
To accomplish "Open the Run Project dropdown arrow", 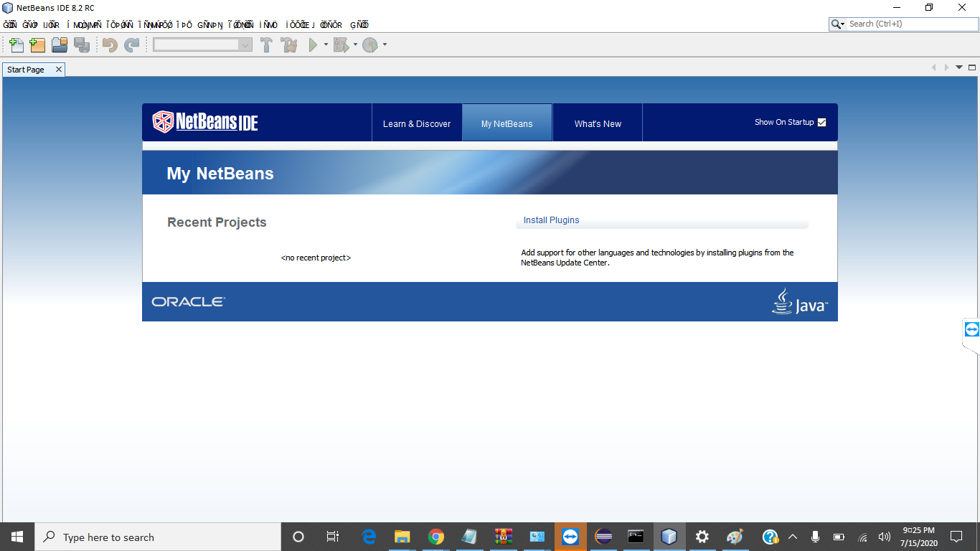I will (x=326, y=45).
